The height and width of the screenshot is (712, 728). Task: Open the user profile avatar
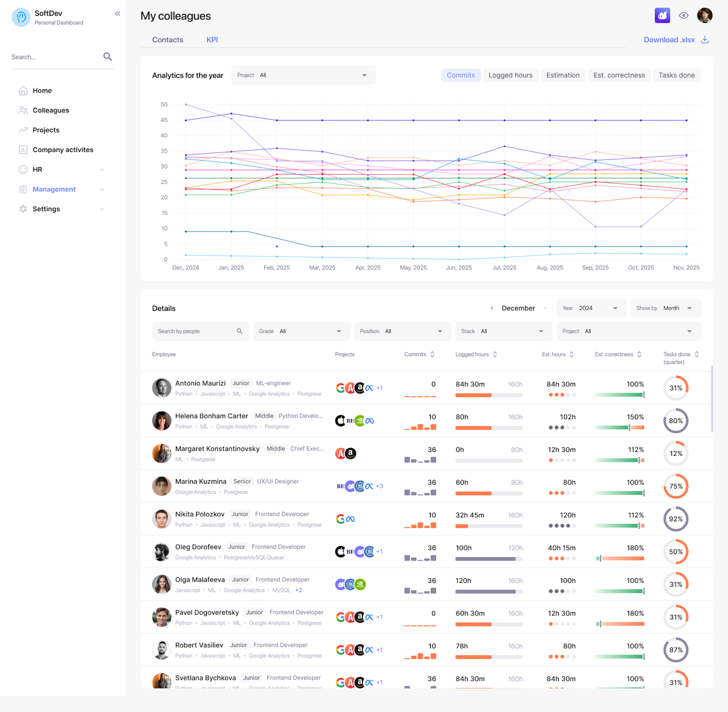(704, 16)
